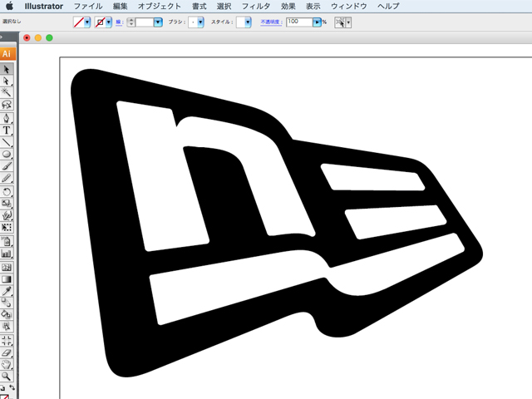Screen dimensions: 532x399
Task: Select the Line Segment tool
Action: 7,142
